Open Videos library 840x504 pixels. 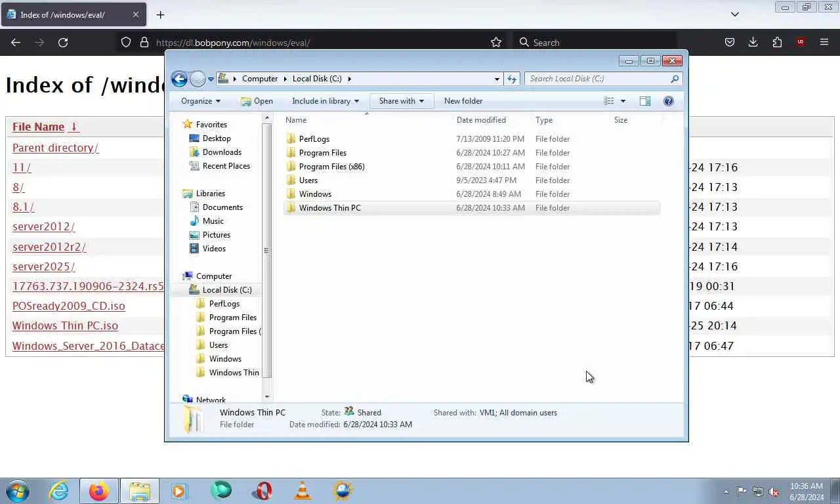pyautogui.click(x=214, y=249)
